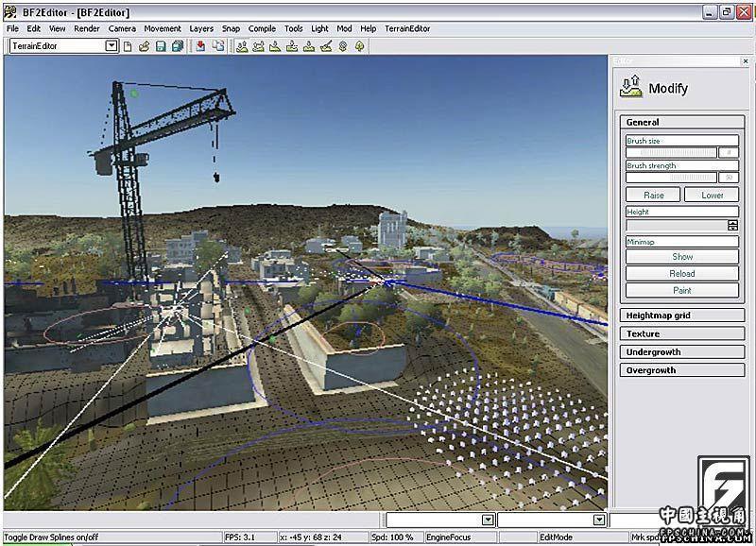Screen dimensions: 756x546
Task: Click the 'Brush size' label
Action: click(644, 141)
